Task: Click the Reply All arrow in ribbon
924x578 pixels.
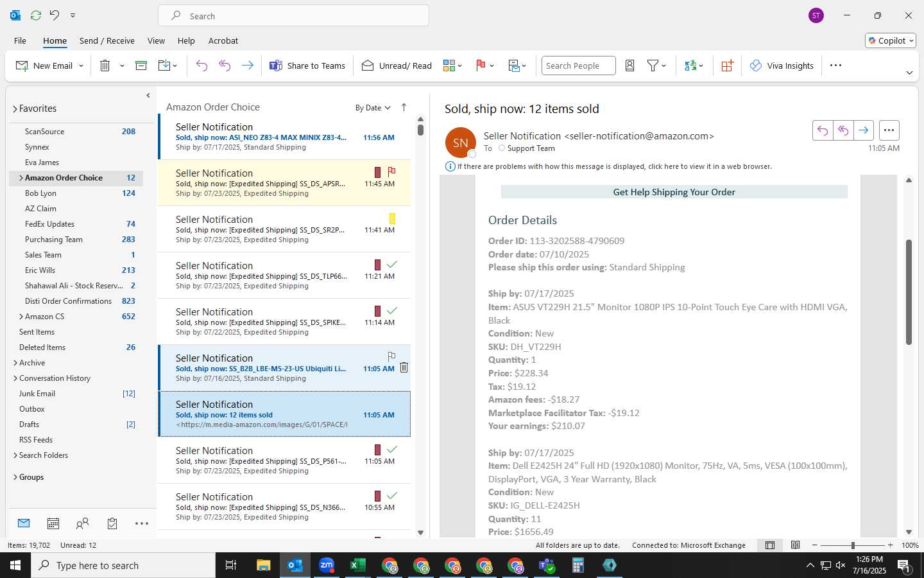Action: tap(225, 66)
